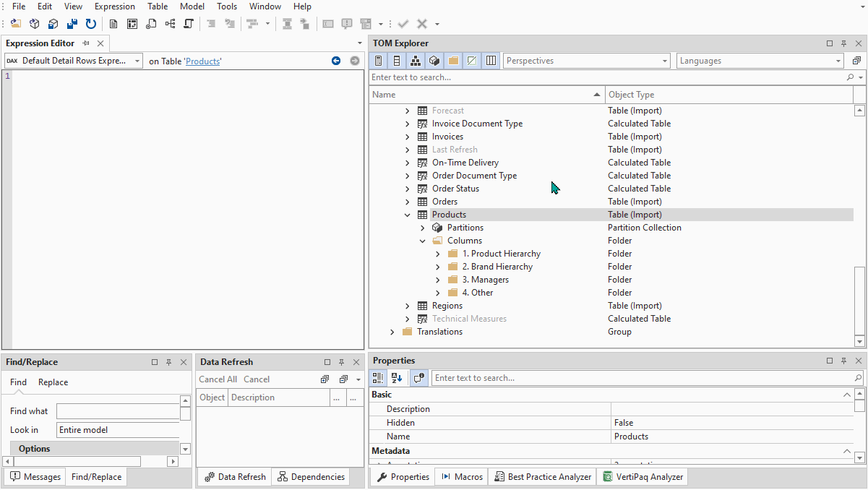Toggle display of hierarchies in TOM Explorer
Viewport: 868px width, 490px height.
[x=416, y=61]
